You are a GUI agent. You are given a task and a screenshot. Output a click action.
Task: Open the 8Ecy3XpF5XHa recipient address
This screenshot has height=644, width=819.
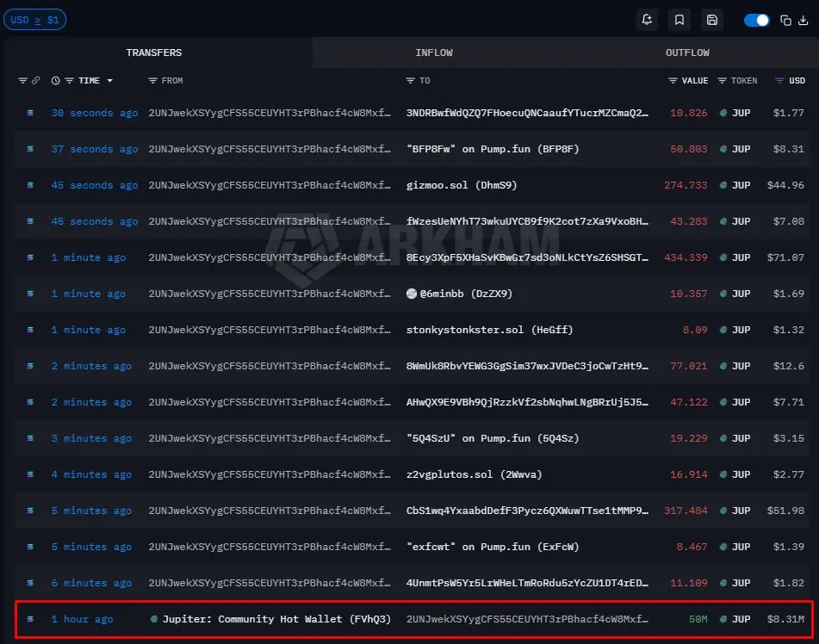[528, 257]
